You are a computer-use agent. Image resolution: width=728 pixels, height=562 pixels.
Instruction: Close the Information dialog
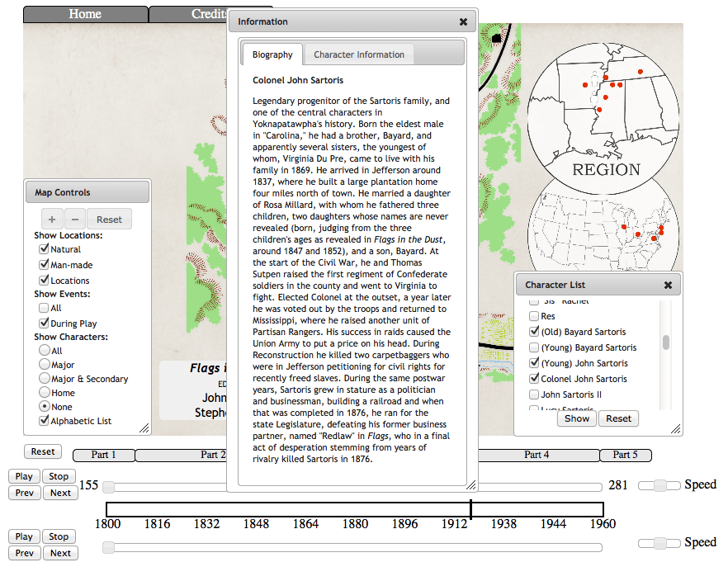463,22
